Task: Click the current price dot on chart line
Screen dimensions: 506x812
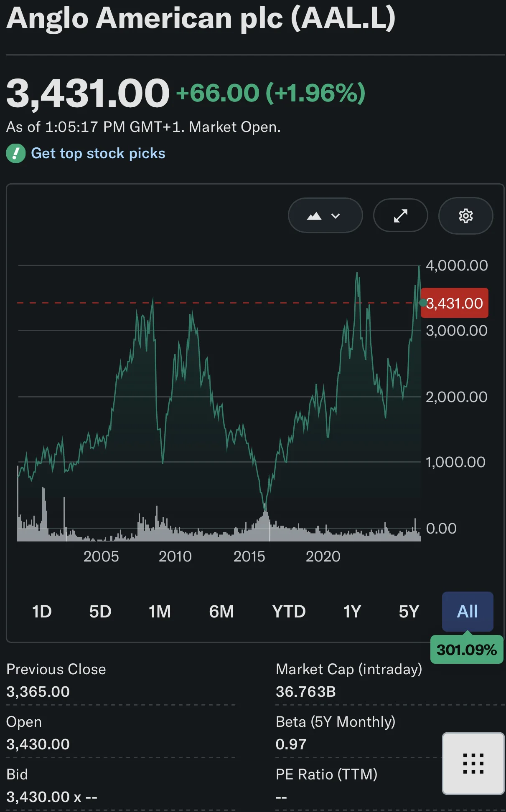Action: (423, 303)
